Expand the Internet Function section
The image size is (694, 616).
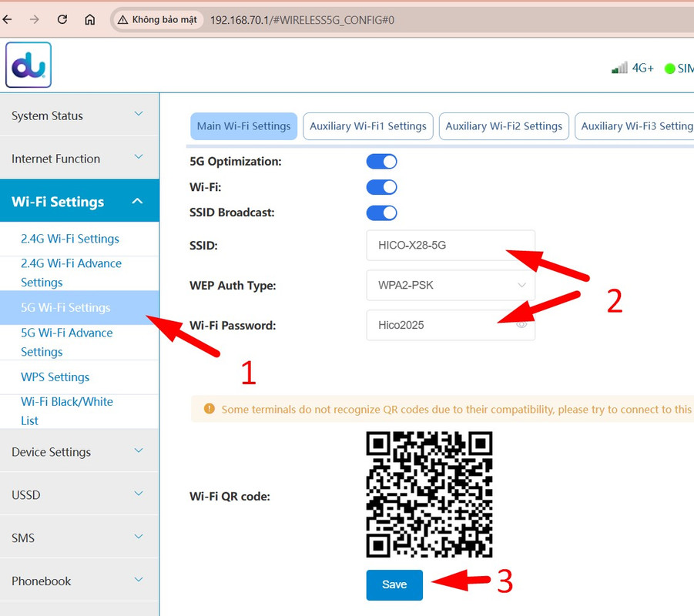(x=79, y=159)
